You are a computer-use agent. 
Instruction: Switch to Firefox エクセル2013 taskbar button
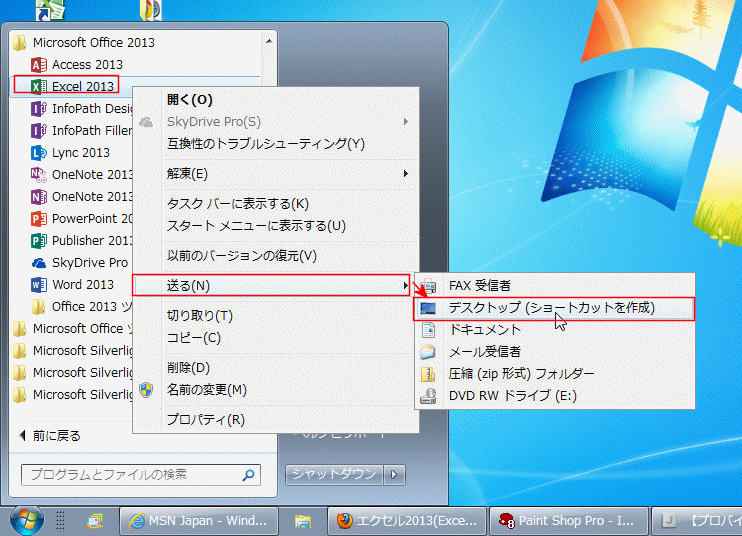coord(407,521)
